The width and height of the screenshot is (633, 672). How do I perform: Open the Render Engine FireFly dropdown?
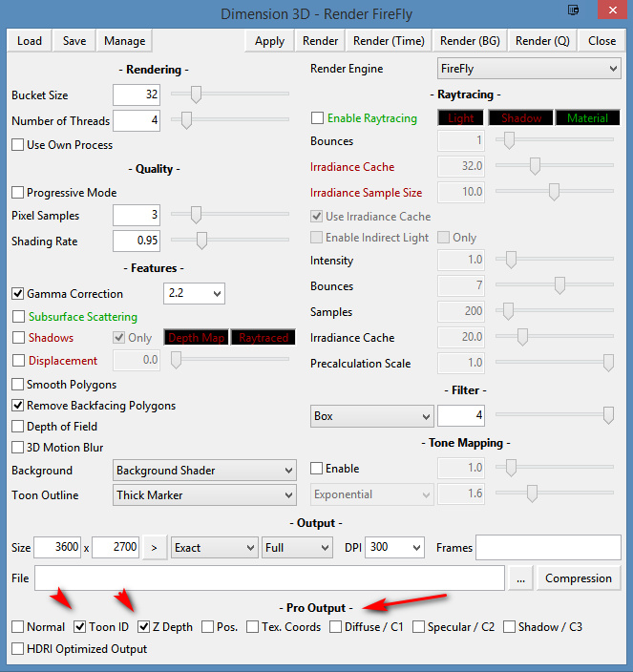coord(528,69)
